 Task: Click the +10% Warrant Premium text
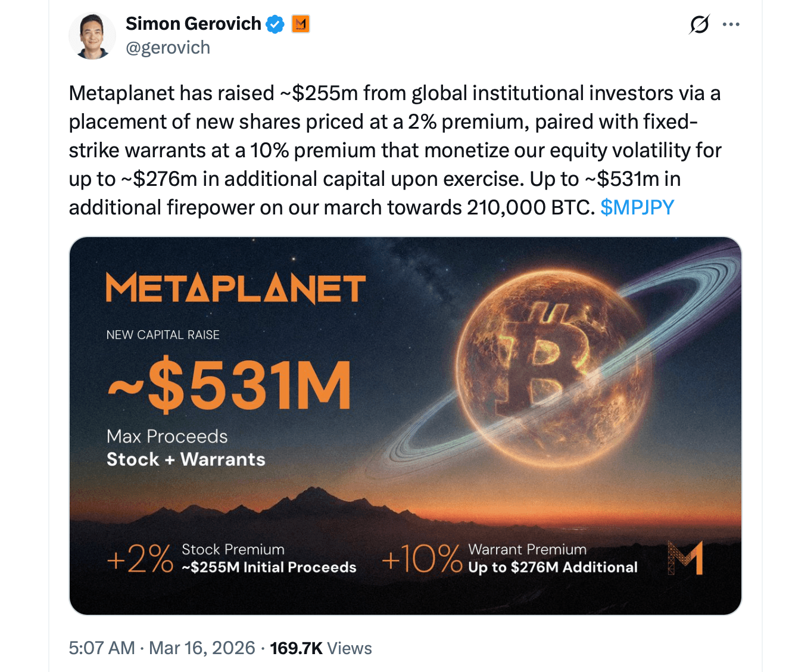[x=509, y=558]
